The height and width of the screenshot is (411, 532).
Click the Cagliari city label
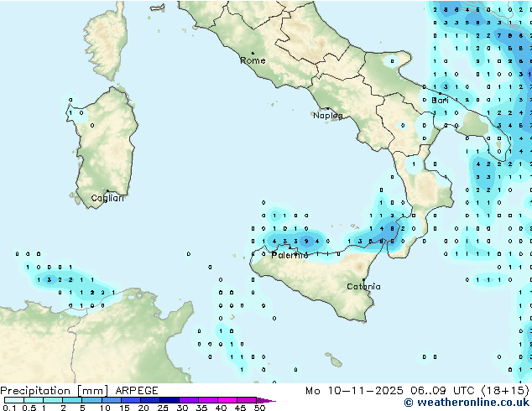click(107, 199)
